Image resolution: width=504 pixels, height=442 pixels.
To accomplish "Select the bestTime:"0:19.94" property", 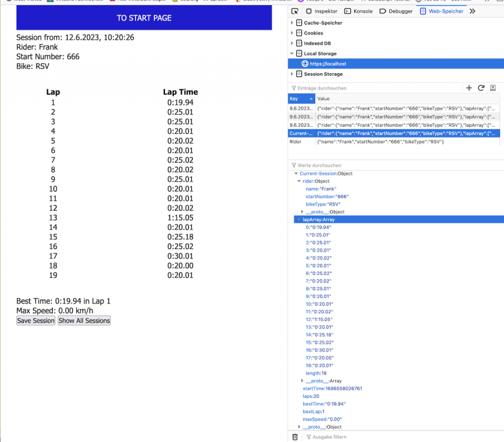I will pos(324,404).
